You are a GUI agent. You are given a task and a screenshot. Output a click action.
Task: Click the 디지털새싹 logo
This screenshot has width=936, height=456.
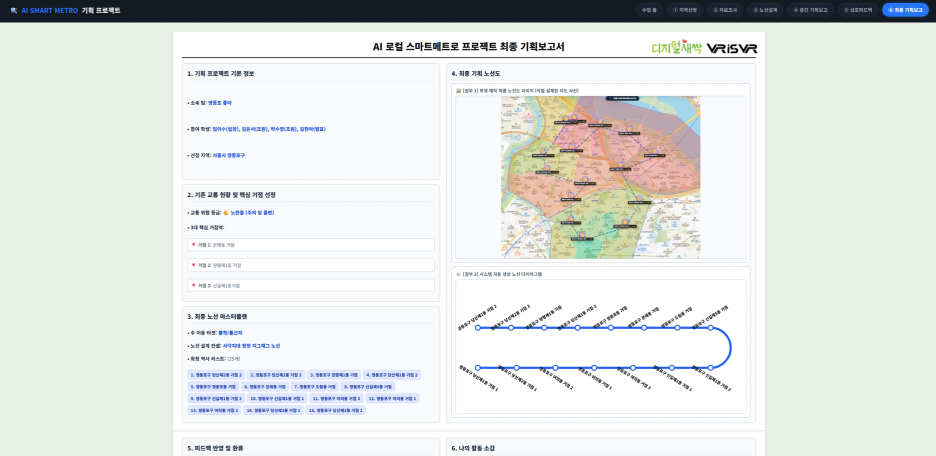point(677,47)
